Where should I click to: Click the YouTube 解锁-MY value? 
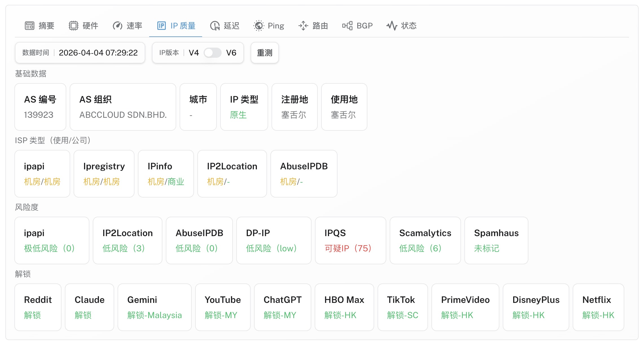tap(221, 315)
